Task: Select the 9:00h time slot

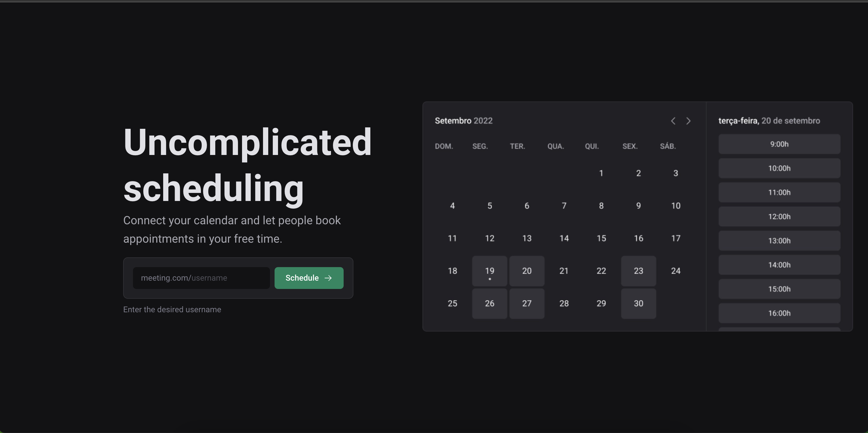Action: [779, 144]
